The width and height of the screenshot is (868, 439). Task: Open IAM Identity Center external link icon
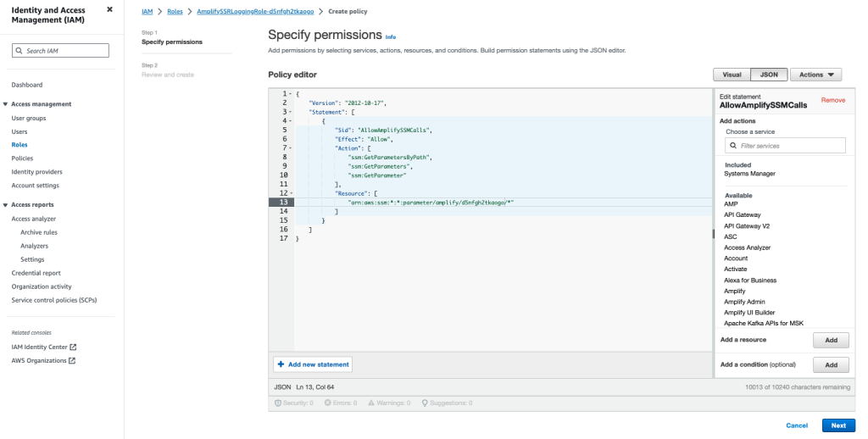(73, 347)
